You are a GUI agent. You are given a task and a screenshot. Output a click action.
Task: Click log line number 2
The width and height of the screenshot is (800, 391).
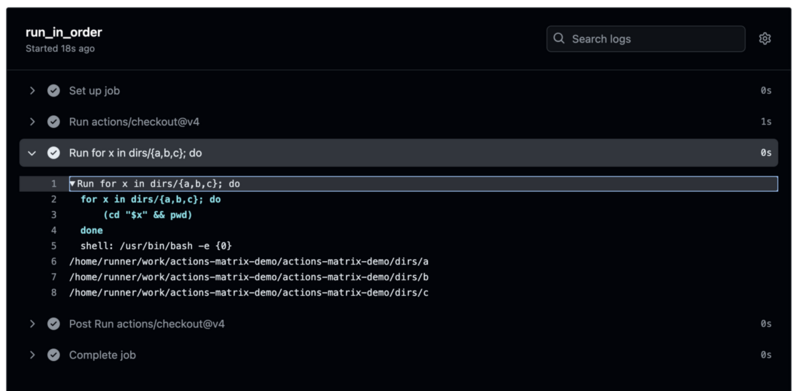(x=54, y=199)
